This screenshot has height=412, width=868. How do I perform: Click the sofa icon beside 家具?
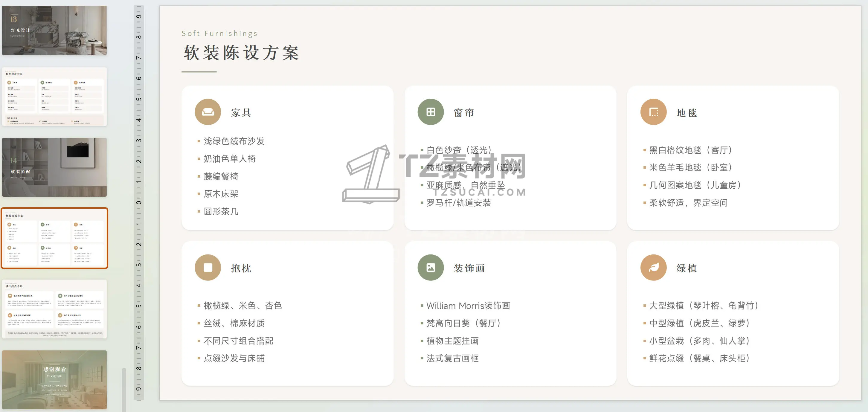click(208, 112)
